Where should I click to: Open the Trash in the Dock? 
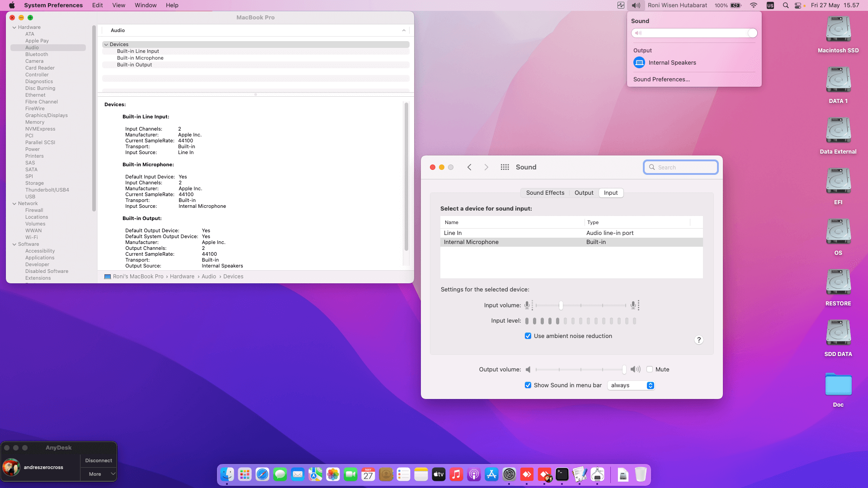tap(641, 474)
